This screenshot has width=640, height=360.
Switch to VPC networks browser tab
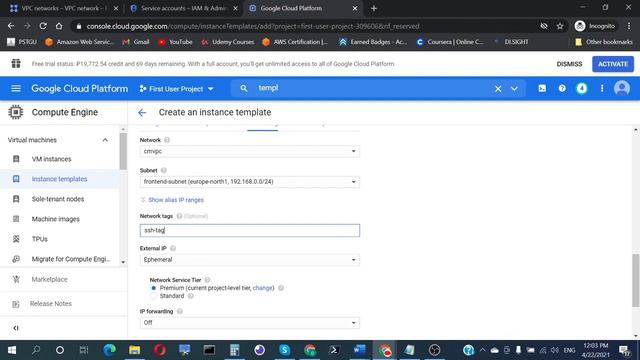64,8
